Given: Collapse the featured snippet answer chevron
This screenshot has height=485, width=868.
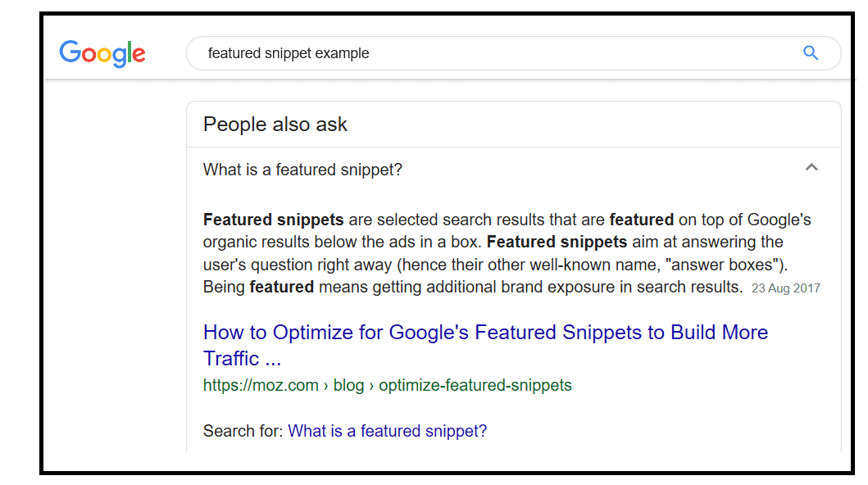Looking at the screenshot, I should (811, 168).
